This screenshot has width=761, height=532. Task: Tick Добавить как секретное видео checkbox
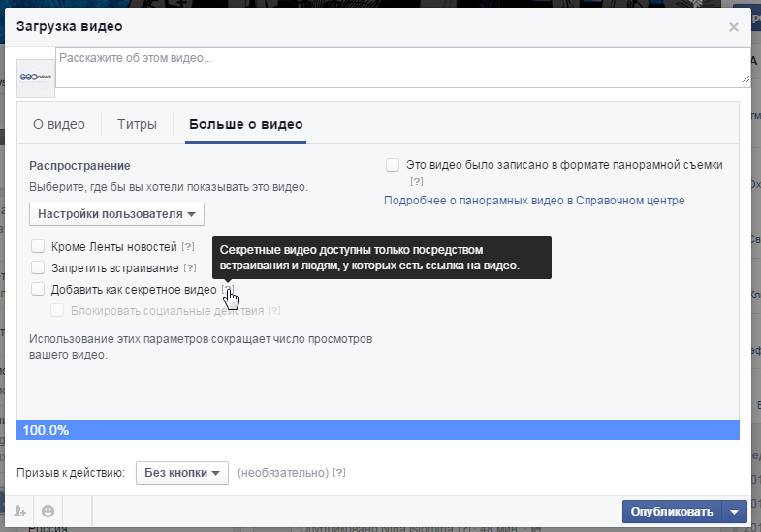[38, 289]
